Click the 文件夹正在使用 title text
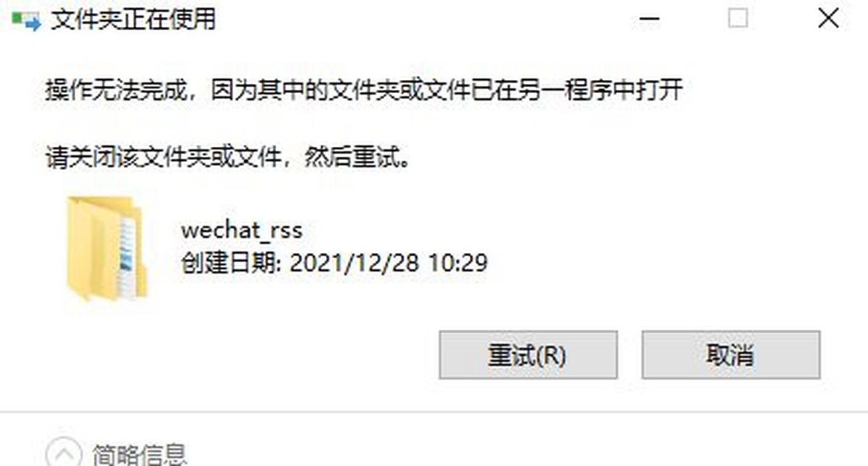This screenshot has width=868, height=466. click(x=133, y=20)
